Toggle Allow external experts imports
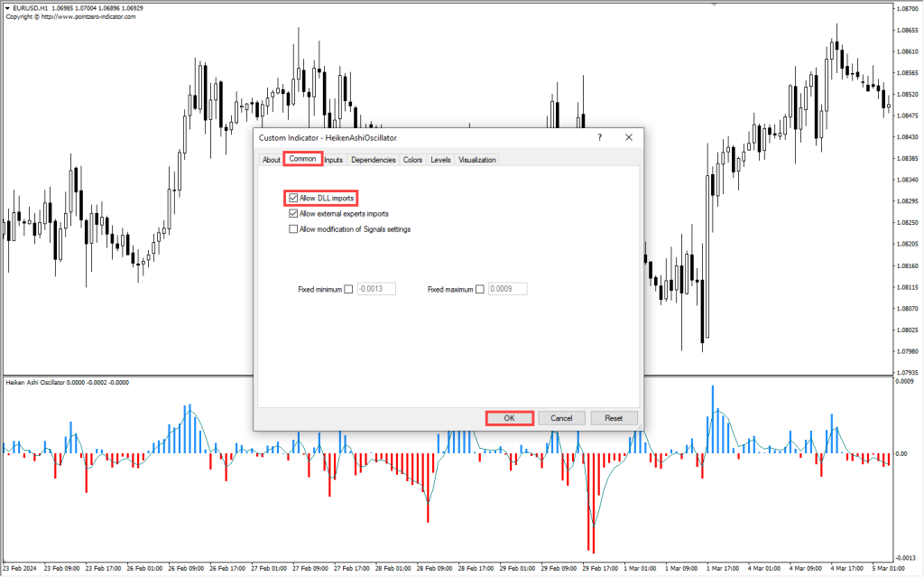The height and width of the screenshot is (577, 924). click(x=293, y=214)
